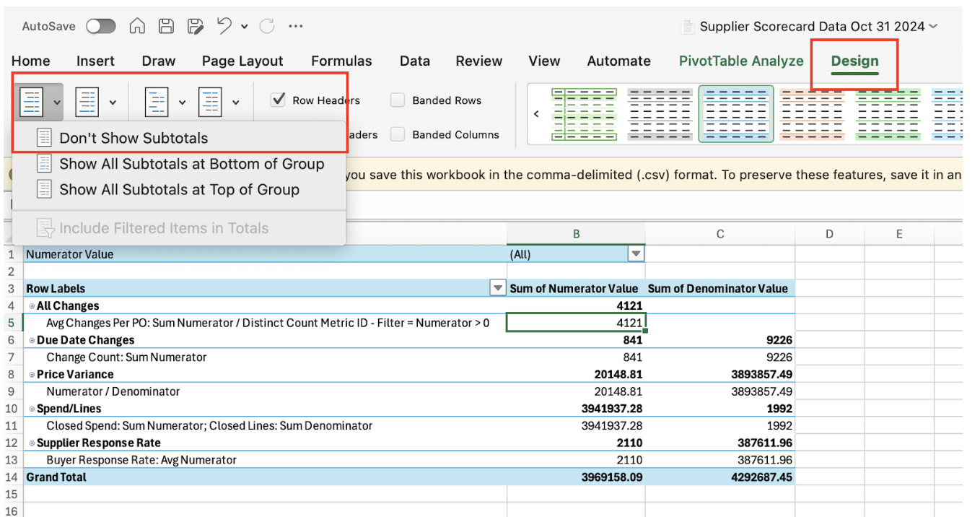Switch to the Home tab
Viewport: 980px width, 517px height.
coord(31,61)
